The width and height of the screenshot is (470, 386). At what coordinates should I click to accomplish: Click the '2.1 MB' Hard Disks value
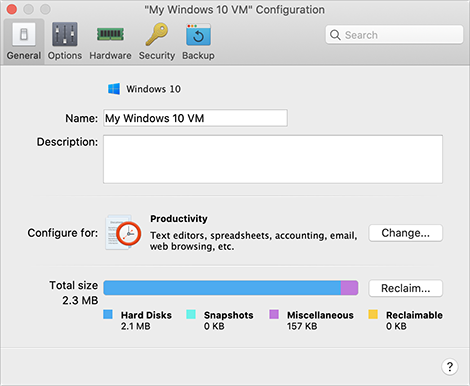click(135, 326)
